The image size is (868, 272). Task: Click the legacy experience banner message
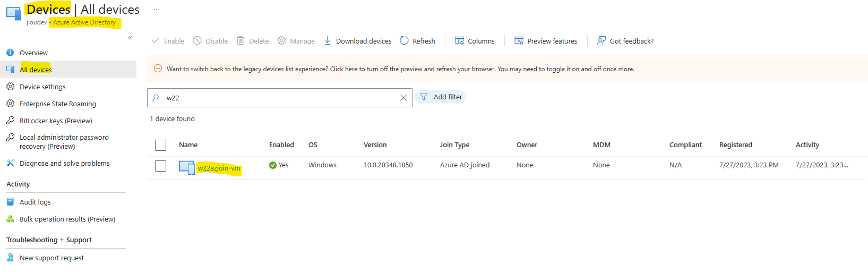[400, 69]
